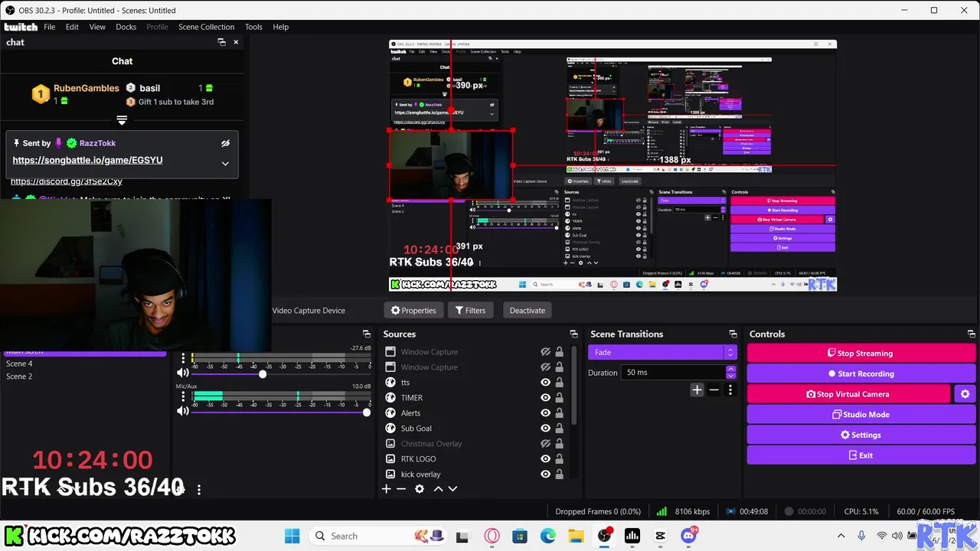Remove the scene transition with the minus button
The width and height of the screenshot is (980, 551).
pyautogui.click(x=714, y=390)
